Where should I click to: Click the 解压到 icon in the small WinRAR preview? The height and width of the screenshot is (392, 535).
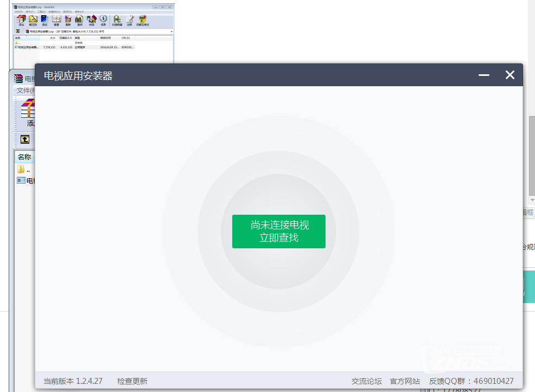33,21
